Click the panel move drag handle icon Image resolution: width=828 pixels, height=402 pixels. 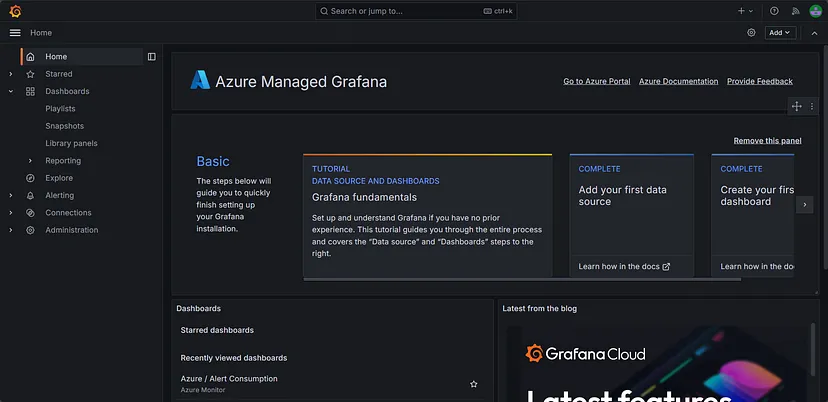796,106
